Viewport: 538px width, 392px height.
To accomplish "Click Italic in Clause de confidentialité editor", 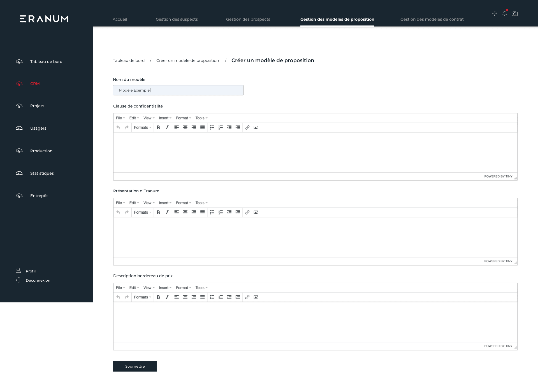I will 167,127.
